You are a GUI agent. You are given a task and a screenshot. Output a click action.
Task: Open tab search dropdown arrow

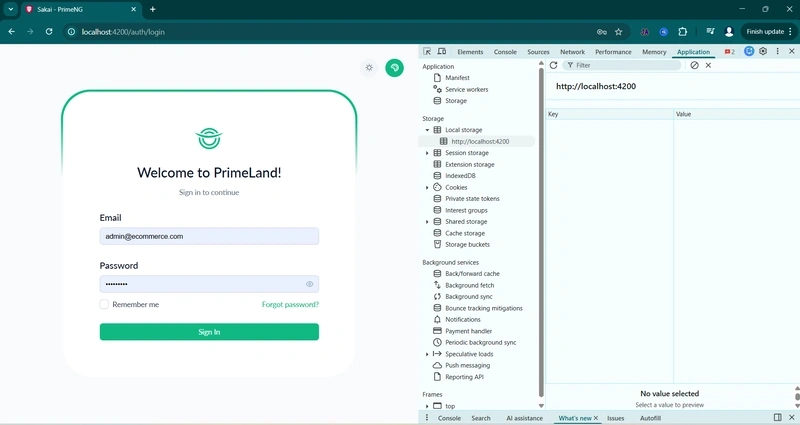(x=10, y=9)
